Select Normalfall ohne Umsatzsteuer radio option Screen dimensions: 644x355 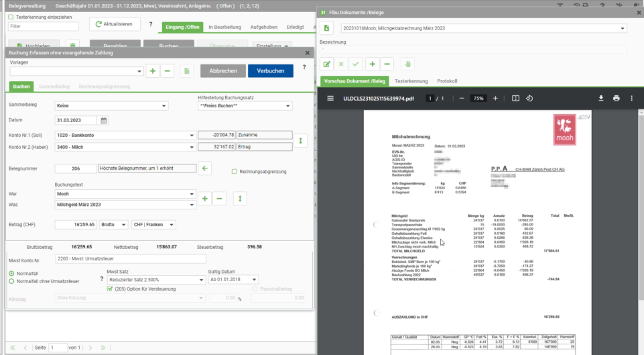coord(11,281)
